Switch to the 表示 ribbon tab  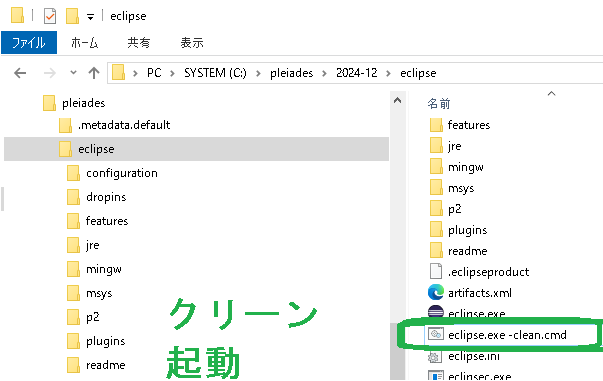pos(192,42)
